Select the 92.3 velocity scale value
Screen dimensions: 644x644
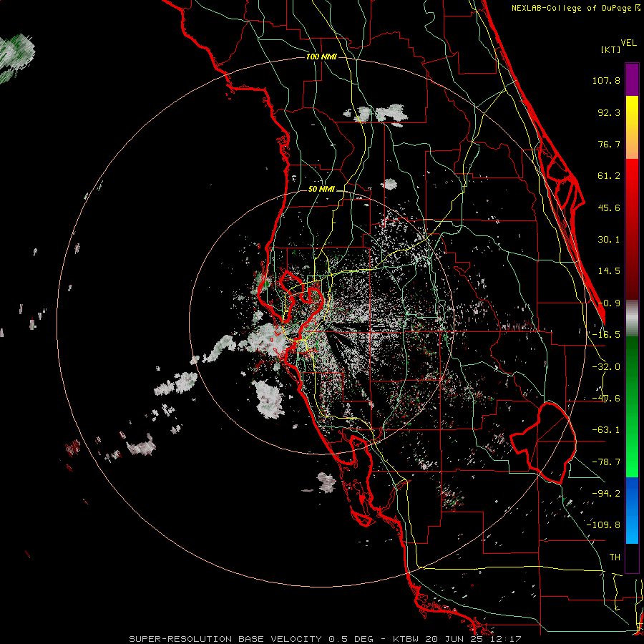pos(609,112)
